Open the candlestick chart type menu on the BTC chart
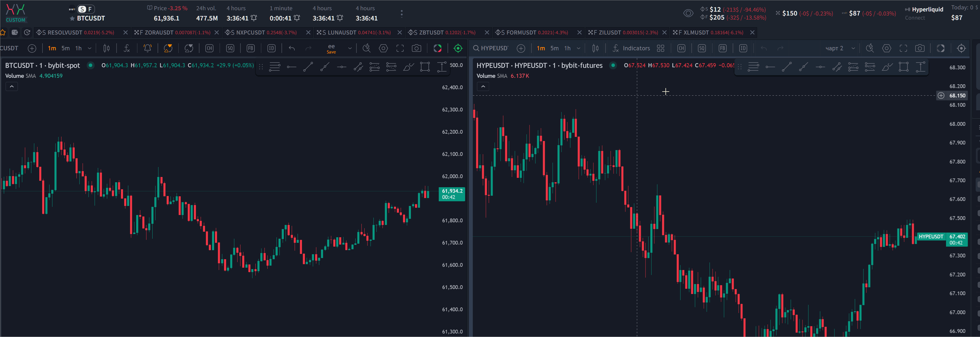 (x=107, y=48)
